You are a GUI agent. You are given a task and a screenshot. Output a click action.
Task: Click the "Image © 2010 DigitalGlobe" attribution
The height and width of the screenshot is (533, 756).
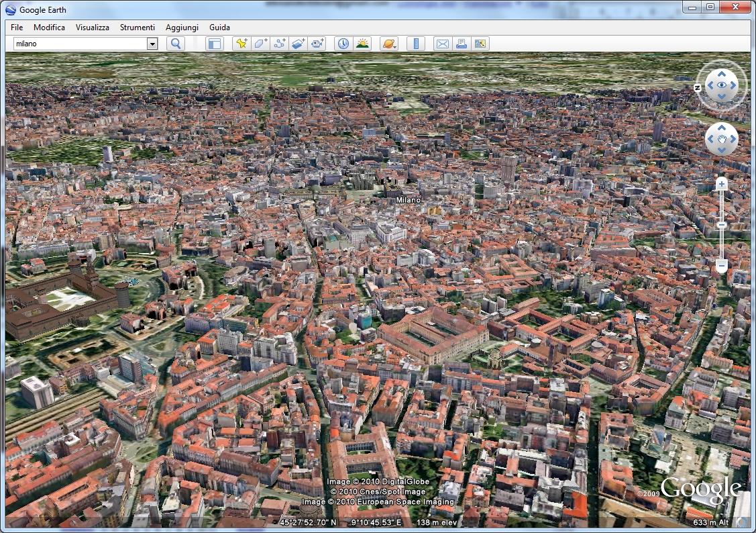point(378,481)
